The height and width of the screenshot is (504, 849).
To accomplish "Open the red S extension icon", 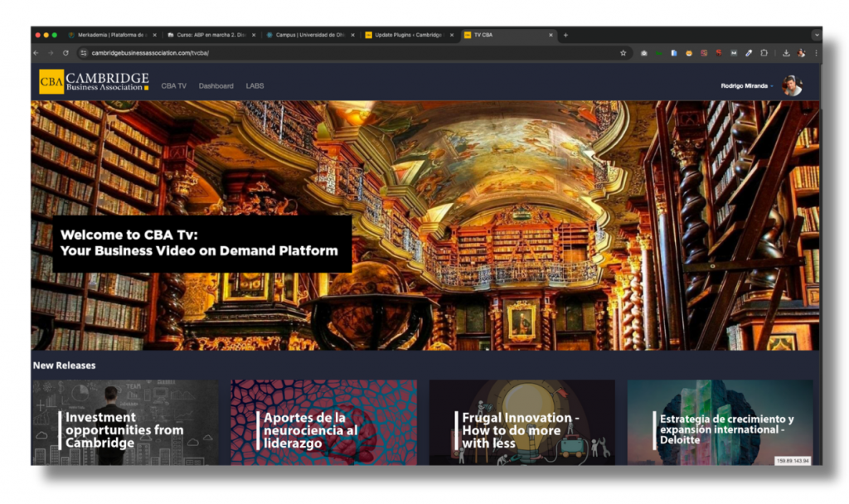I will pyautogui.click(x=719, y=53).
